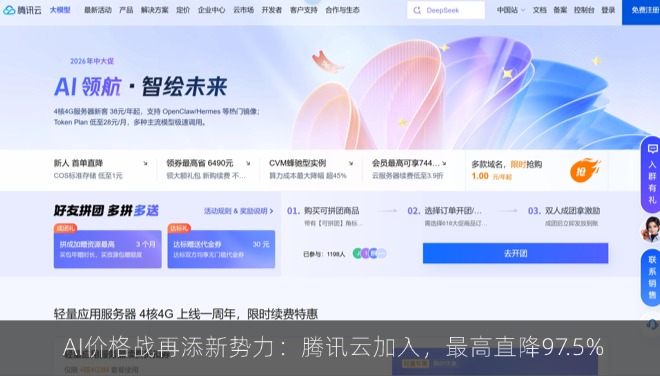Viewport: 660px width, 376px height.
Task: Click the participant avatars next to 1198人
Action: 370,253
